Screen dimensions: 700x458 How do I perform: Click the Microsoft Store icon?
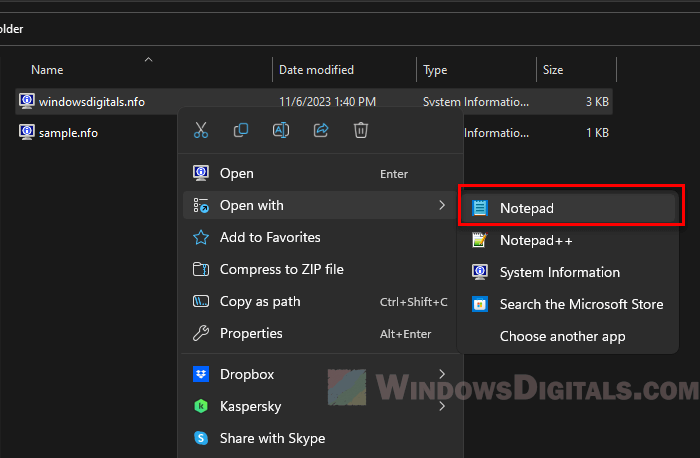(x=480, y=304)
